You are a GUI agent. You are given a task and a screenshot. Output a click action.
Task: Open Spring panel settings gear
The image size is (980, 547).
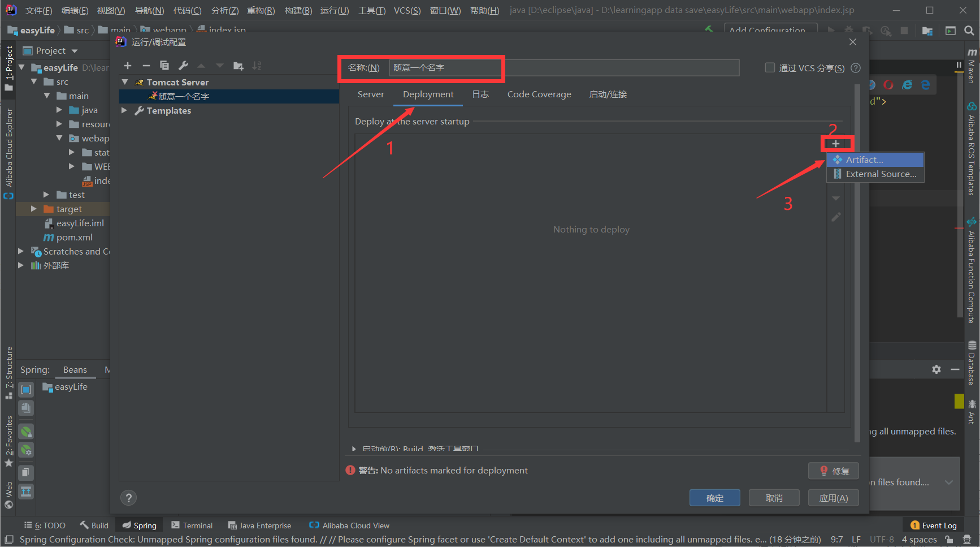click(936, 369)
